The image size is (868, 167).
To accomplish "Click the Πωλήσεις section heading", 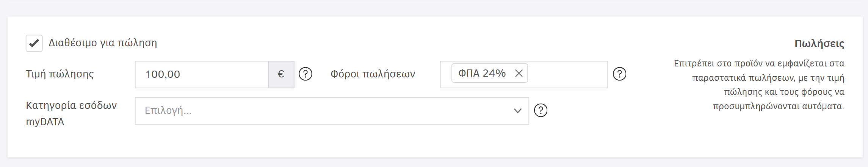I will click(x=819, y=44).
